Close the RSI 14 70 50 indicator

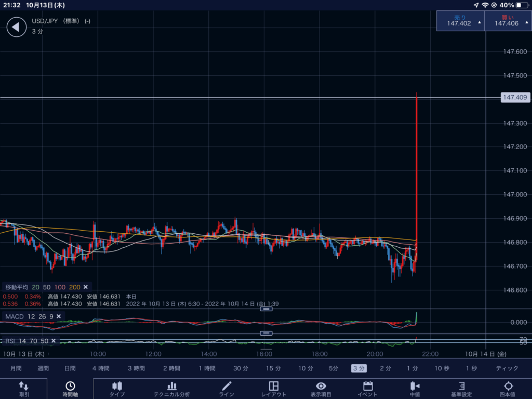[x=53, y=341]
